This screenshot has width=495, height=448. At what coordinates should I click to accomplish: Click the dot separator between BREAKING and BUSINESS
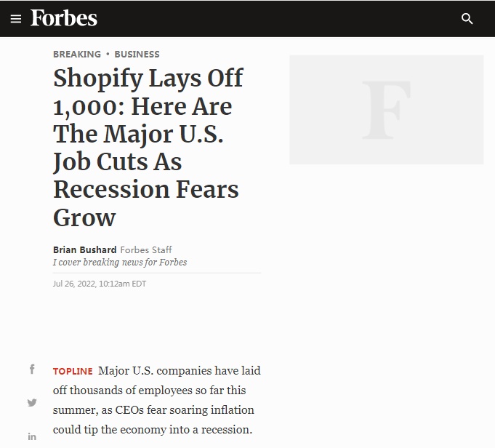[x=108, y=54]
